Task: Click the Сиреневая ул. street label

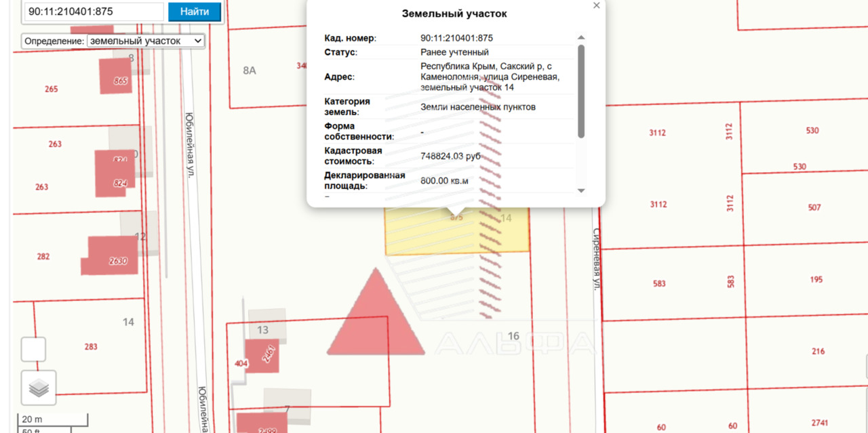Action: [597, 259]
